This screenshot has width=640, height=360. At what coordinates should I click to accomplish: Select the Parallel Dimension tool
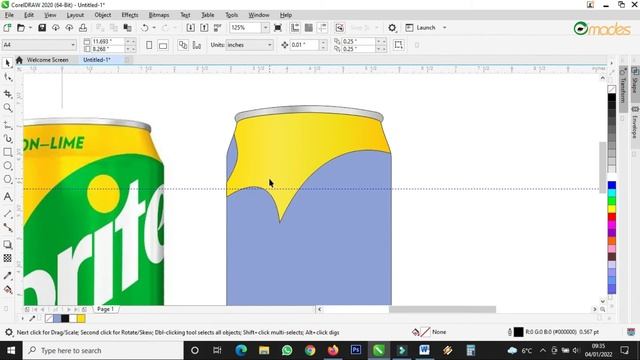tap(7, 214)
